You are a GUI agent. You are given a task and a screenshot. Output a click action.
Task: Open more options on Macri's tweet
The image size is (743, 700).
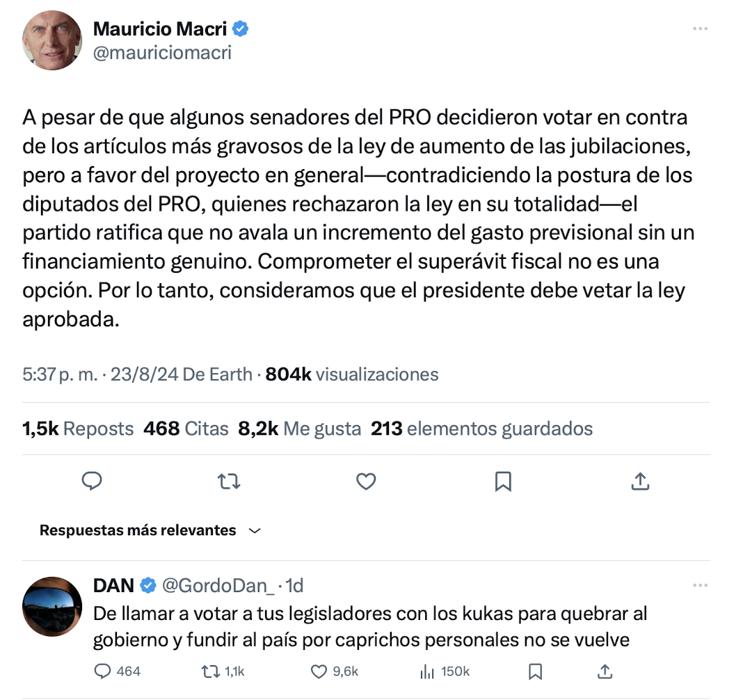[701, 29]
